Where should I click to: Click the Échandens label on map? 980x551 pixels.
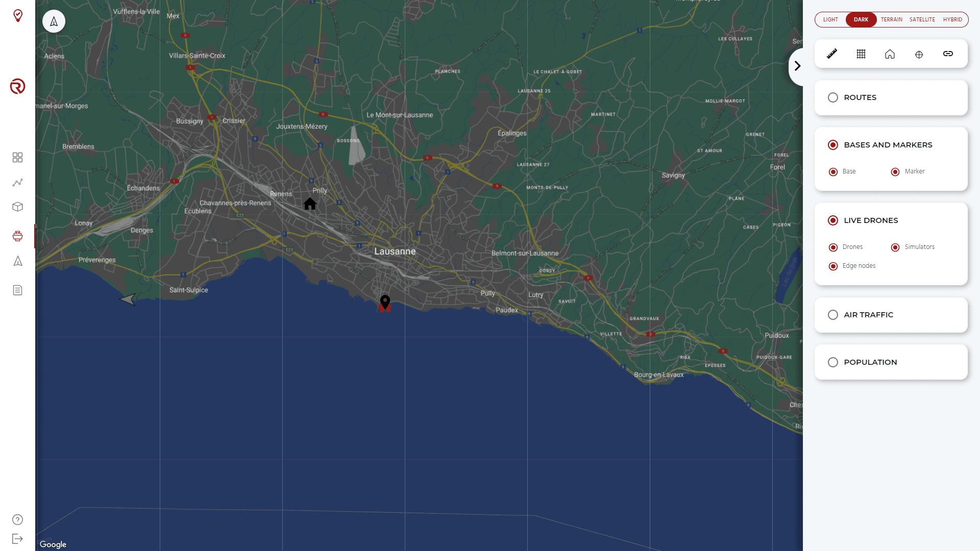(x=143, y=188)
